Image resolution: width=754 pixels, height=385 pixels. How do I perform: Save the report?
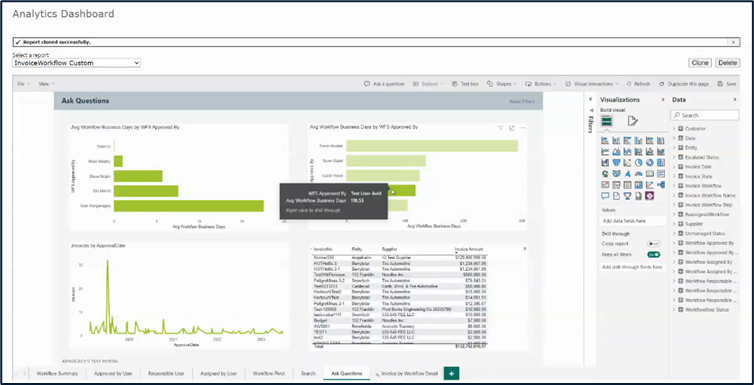point(727,84)
